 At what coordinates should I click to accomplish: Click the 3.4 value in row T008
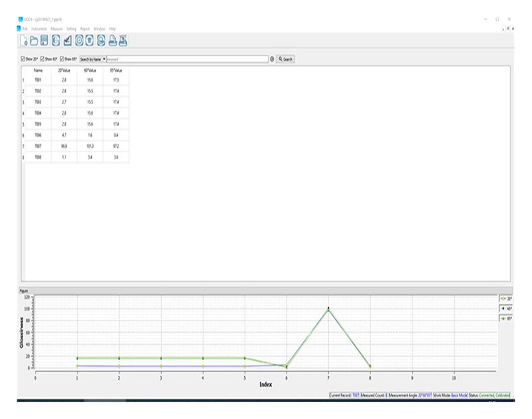(90, 157)
